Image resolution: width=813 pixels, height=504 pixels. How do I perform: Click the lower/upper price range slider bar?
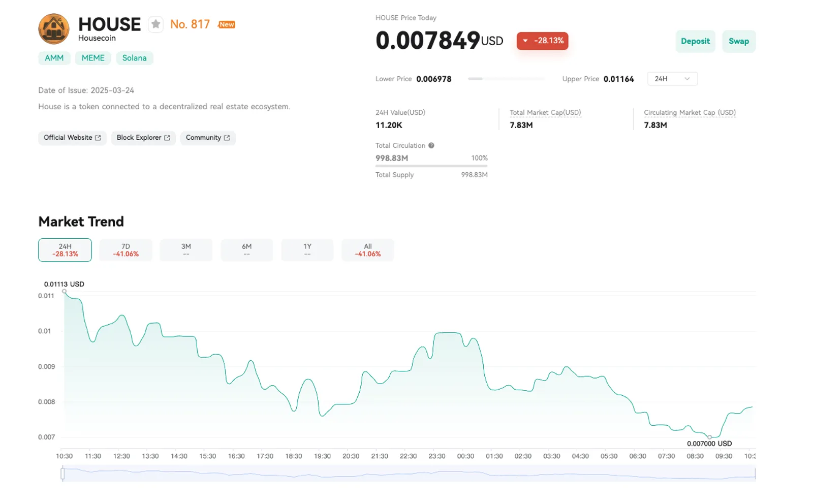click(x=506, y=79)
